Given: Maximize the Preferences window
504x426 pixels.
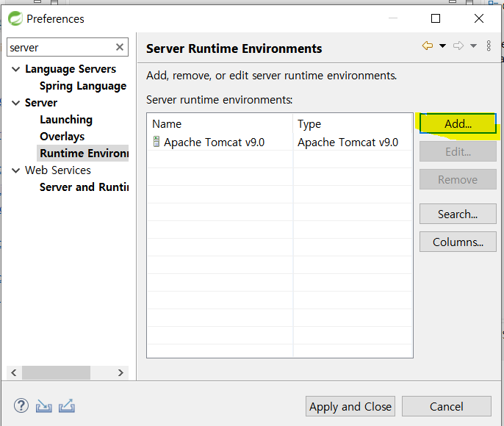Looking at the screenshot, I should pos(435,18).
